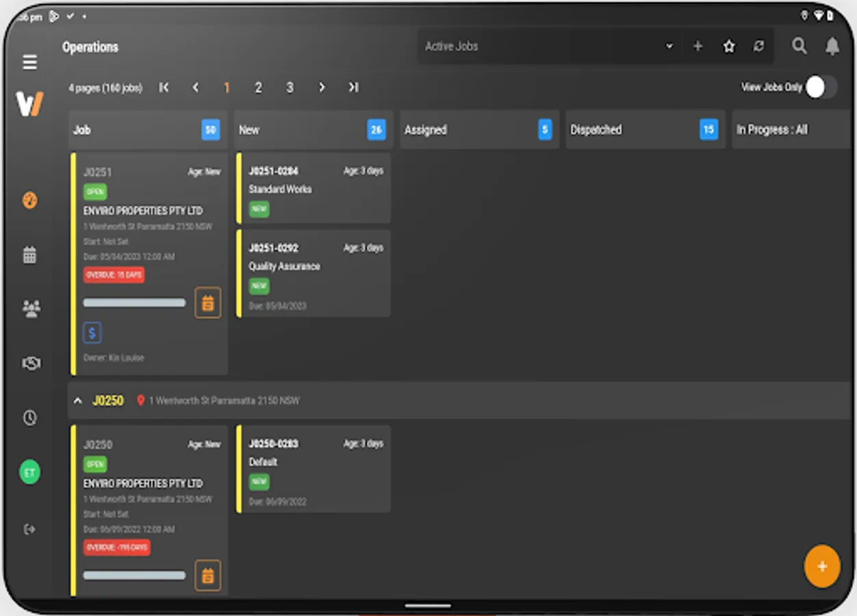
Task: Click dollar invoice icon on J0251 card
Action: (x=92, y=333)
